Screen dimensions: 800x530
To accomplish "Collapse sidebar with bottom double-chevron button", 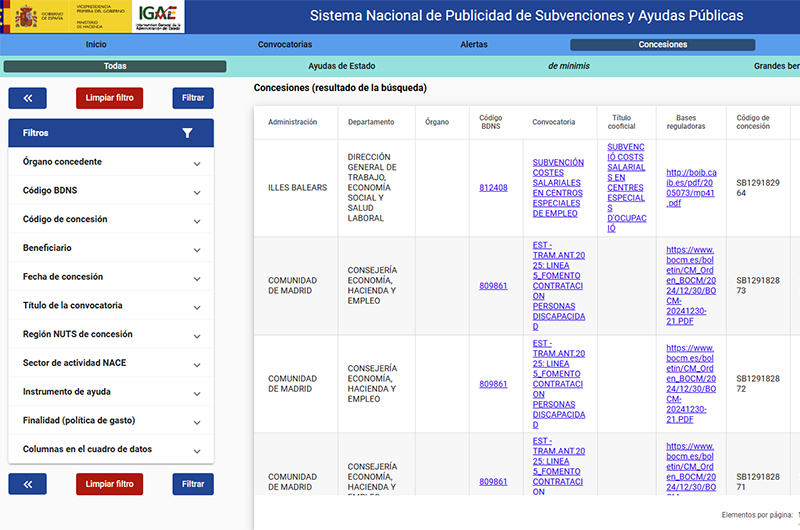I will [28, 484].
